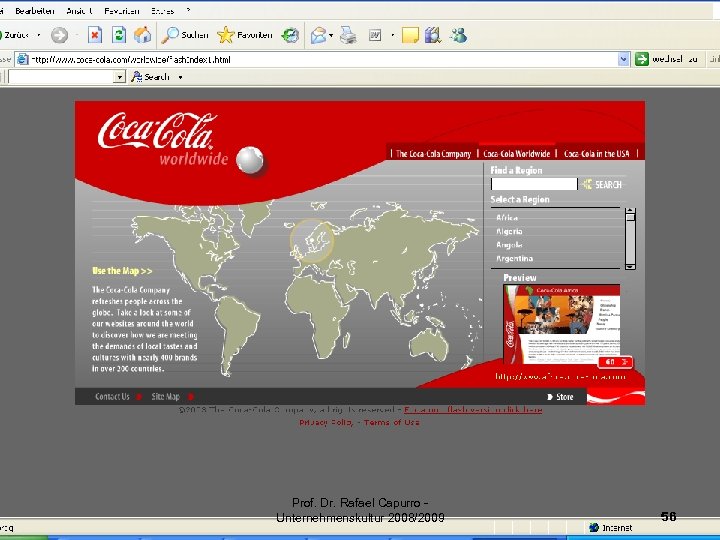Screen dimensions: 720x540
Task: Click the non-flash version link
Action: (x=473, y=410)
